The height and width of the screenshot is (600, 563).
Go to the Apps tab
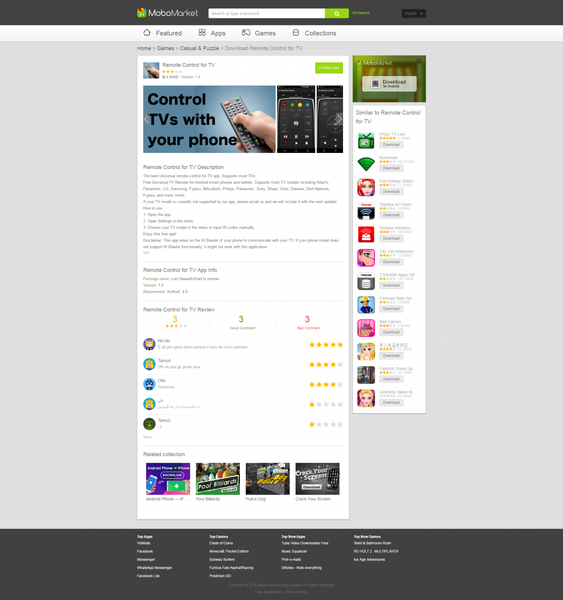[x=212, y=33]
